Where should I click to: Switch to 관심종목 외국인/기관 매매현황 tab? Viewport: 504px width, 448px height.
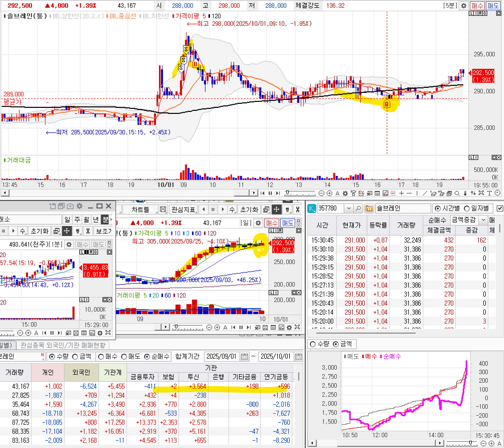[x=63, y=345]
